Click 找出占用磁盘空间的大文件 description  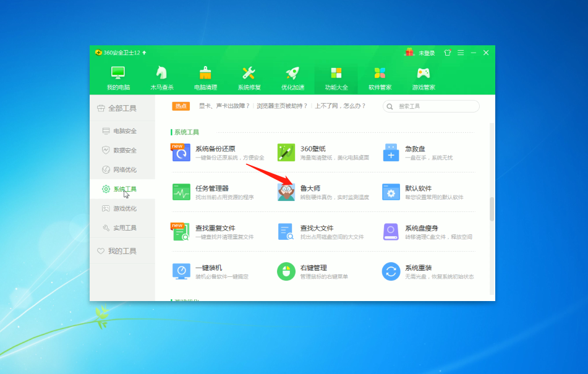pos(332,237)
